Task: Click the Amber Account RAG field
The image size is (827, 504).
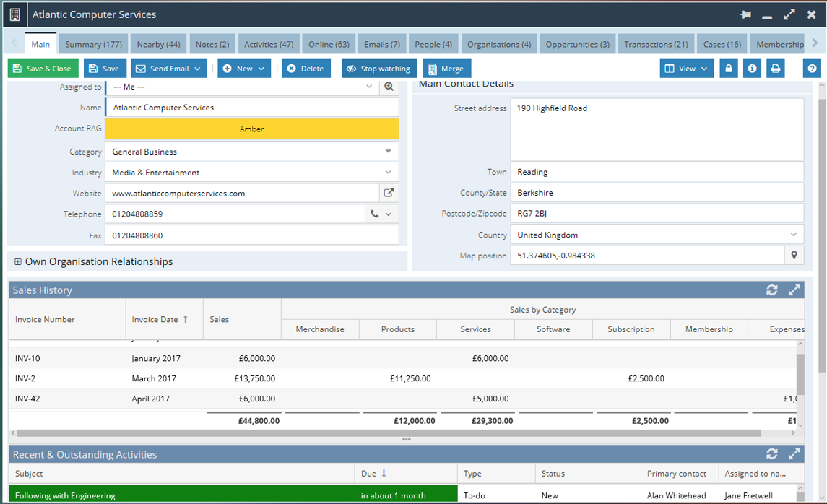Action: click(252, 129)
